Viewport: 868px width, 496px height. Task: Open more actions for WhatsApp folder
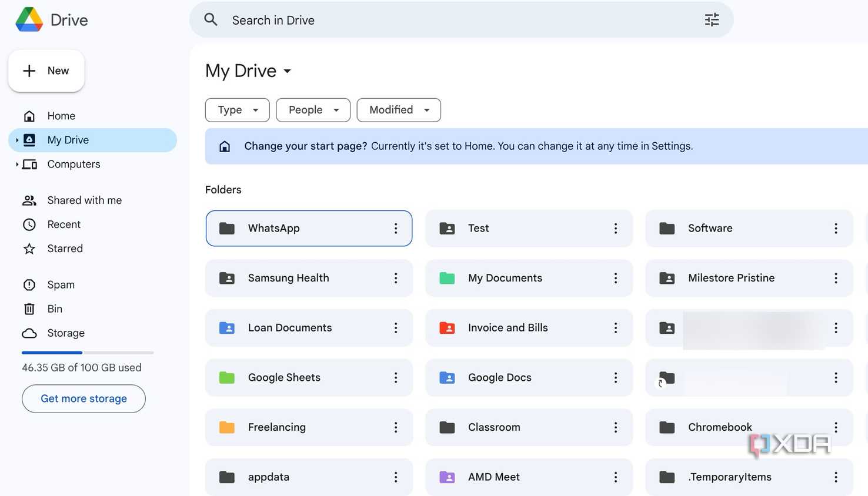396,228
